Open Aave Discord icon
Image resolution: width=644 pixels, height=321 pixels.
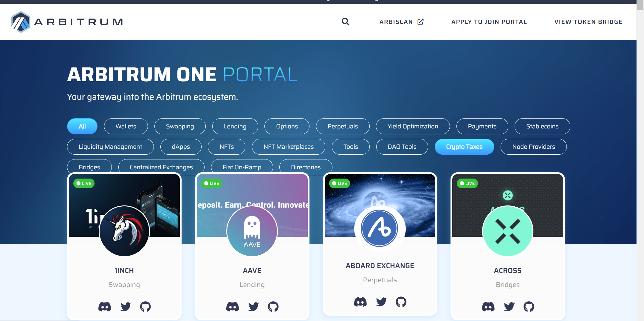click(x=233, y=307)
